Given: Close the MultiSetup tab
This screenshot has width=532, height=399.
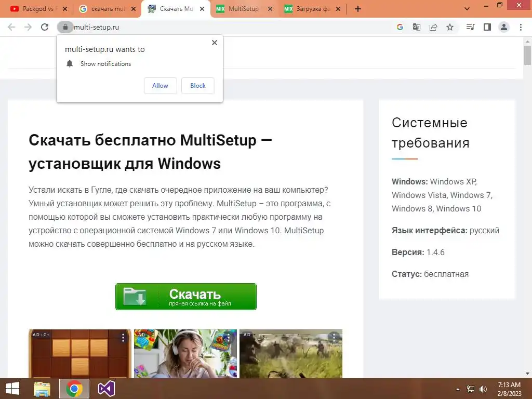Looking at the screenshot, I should point(270,9).
